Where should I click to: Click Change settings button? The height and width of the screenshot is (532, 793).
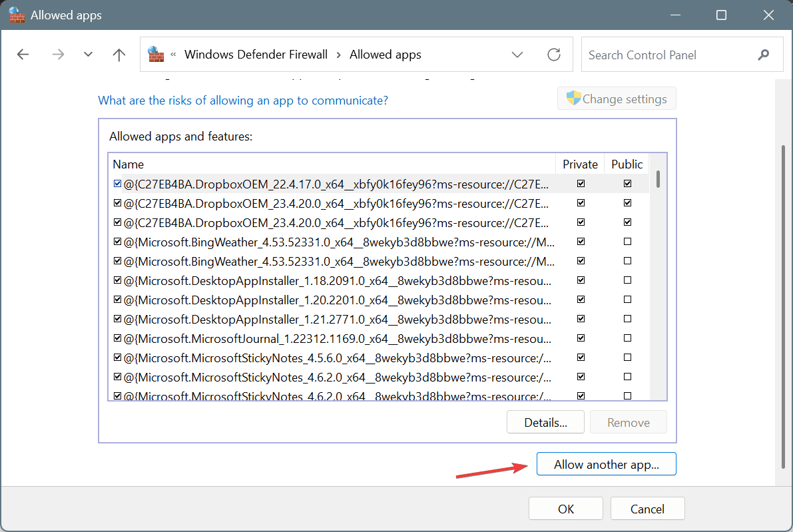pyautogui.click(x=617, y=99)
